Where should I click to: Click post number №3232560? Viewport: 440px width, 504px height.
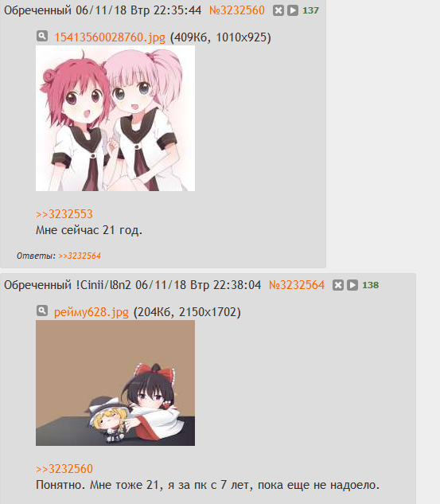[237, 10]
